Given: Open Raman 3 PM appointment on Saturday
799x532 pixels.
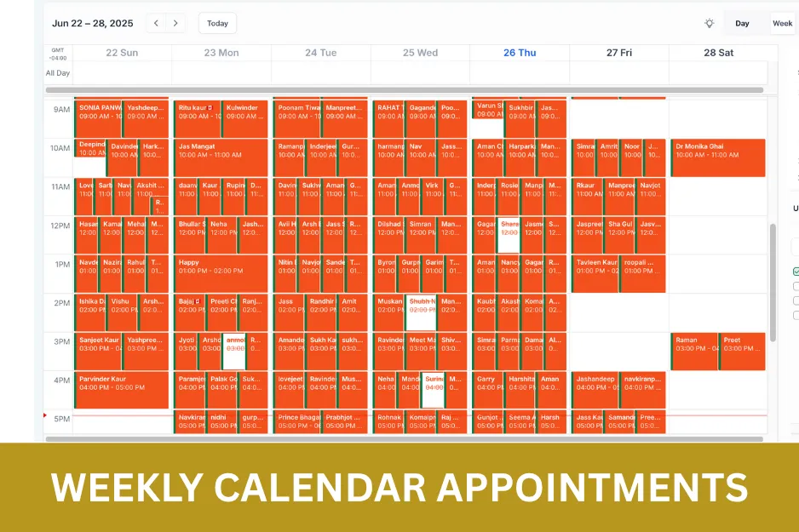Looking at the screenshot, I should pos(694,352).
